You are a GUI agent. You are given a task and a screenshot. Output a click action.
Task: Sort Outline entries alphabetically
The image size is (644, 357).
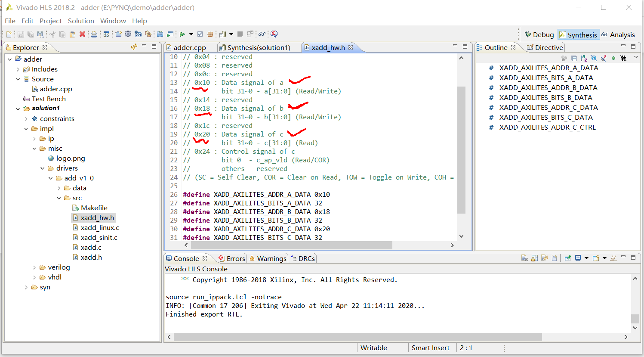point(584,58)
